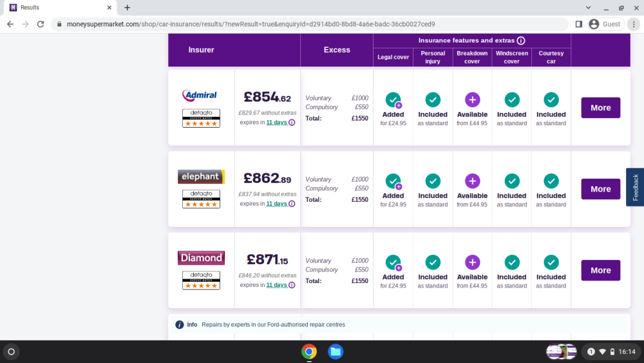The image size is (644, 363).
Task: Open a new browser tab
Action: [128, 7]
